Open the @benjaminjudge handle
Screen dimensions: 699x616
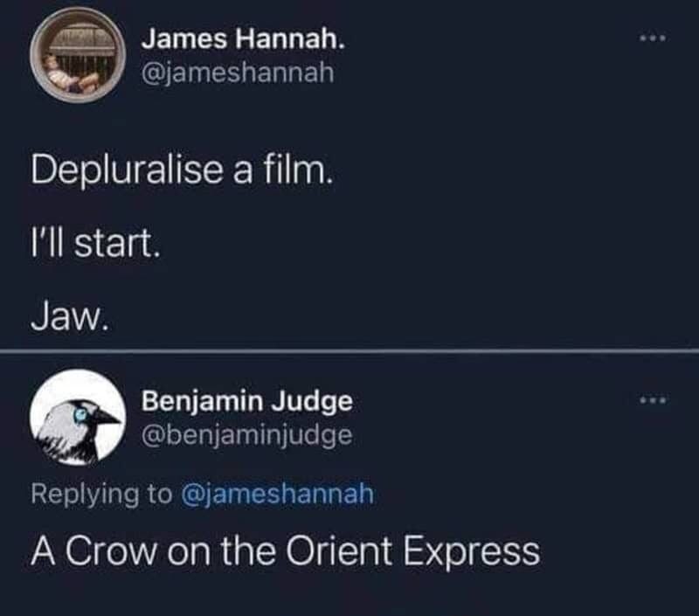[247, 434]
